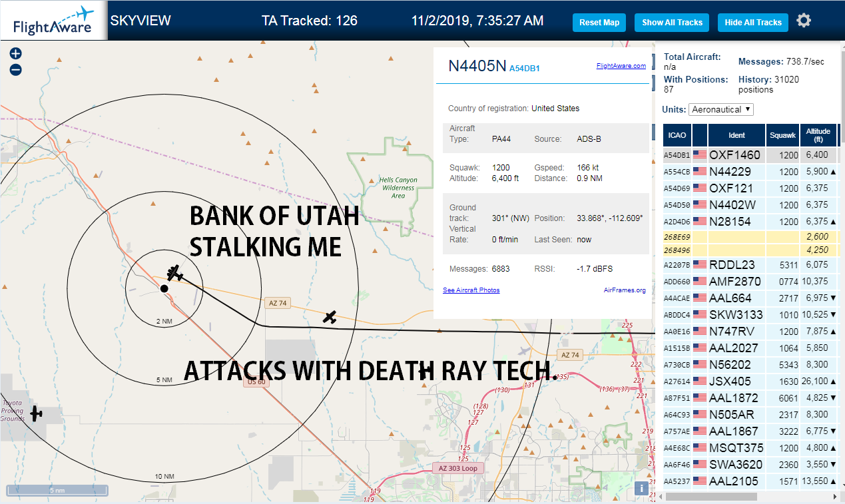This screenshot has width=845, height=504.
Task: Select the N505AR aircraft row
Action: coord(750,415)
